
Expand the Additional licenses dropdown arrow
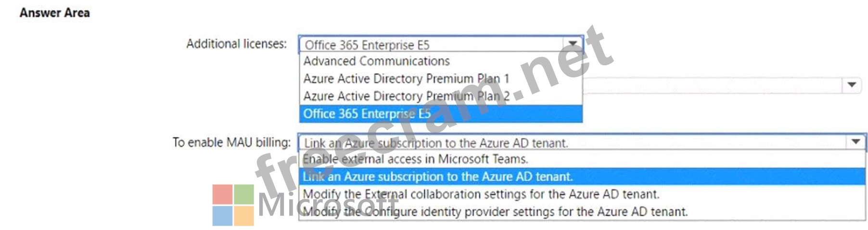pos(573,44)
